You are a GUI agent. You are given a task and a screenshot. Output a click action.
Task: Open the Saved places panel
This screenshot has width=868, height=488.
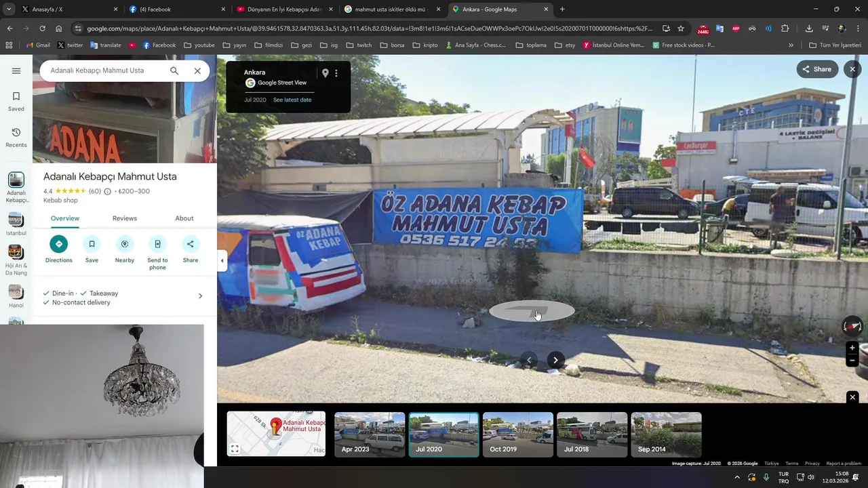(x=16, y=101)
